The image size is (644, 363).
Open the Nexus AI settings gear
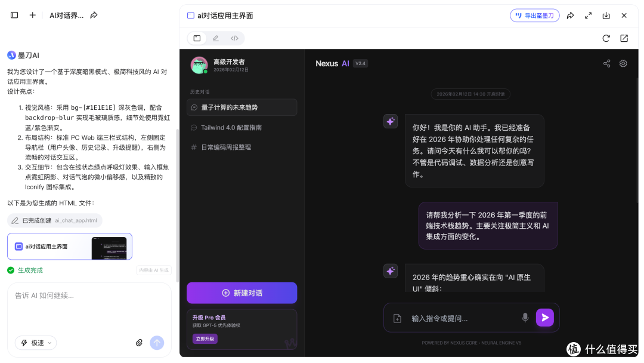pyautogui.click(x=623, y=63)
